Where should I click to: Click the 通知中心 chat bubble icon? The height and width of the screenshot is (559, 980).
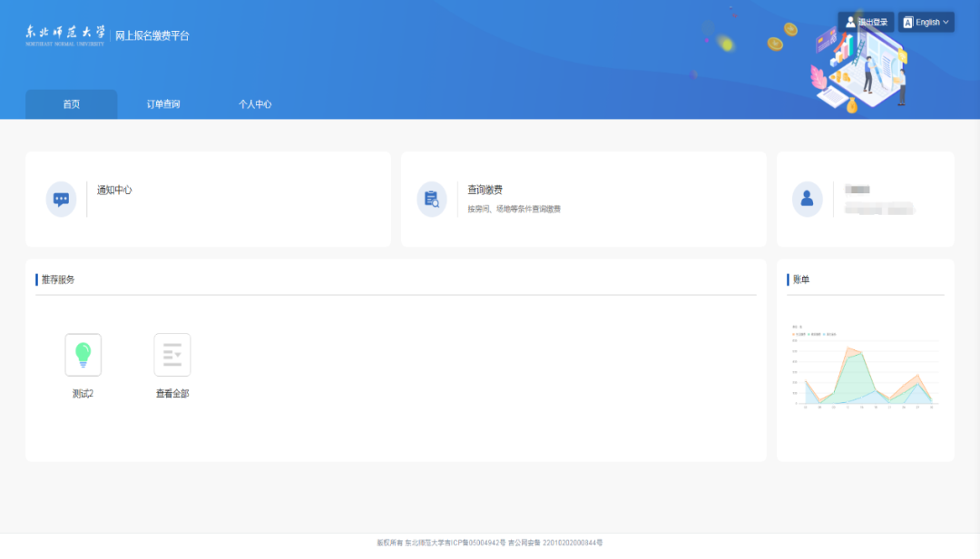tap(61, 199)
